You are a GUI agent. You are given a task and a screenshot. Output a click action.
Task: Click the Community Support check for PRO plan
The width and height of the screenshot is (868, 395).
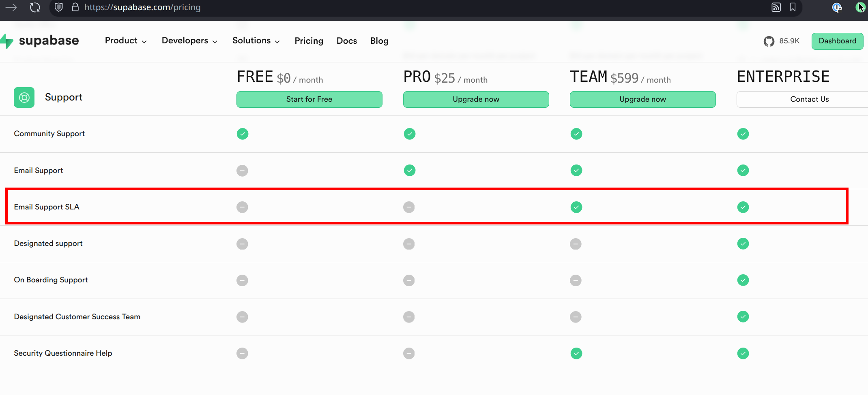click(x=409, y=134)
